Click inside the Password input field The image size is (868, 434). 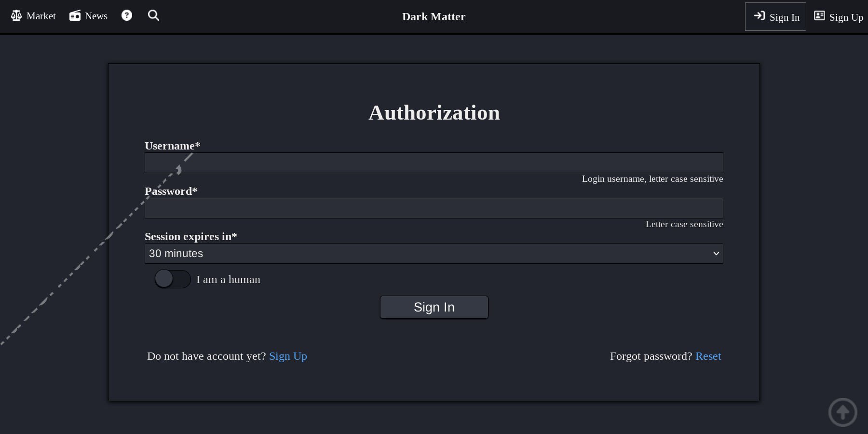(x=434, y=208)
